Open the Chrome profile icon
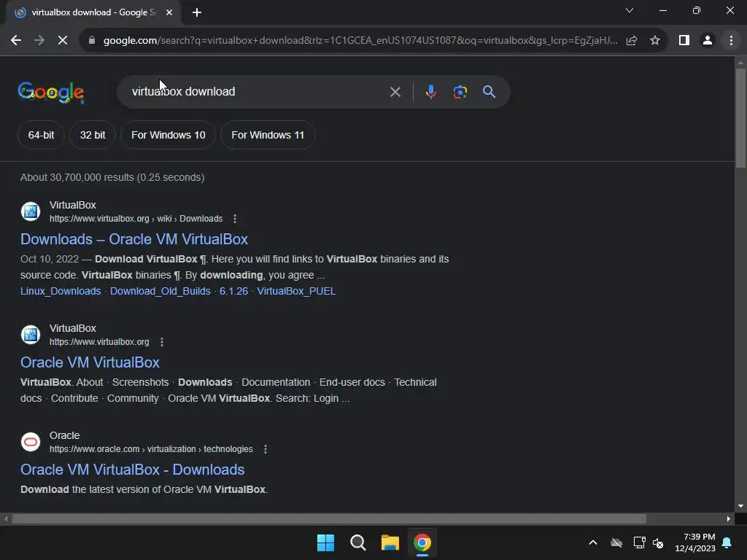The width and height of the screenshot is (747, 560). point(708,41)
